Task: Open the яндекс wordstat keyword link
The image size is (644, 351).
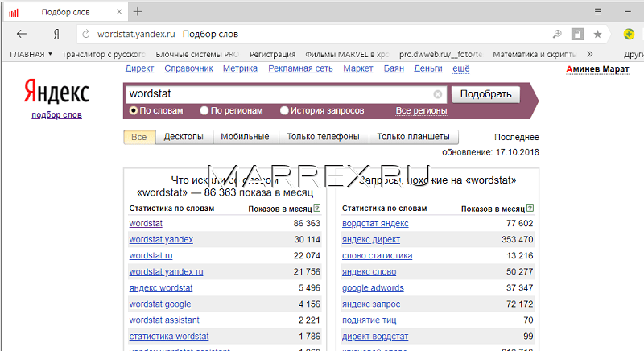Action: click(160, 287)
